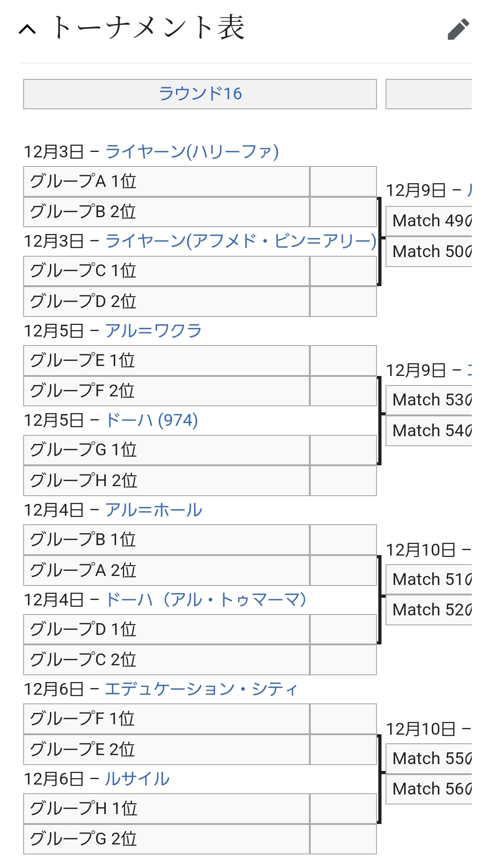Open the ラウンド16 header link

(x=200, y=94)
